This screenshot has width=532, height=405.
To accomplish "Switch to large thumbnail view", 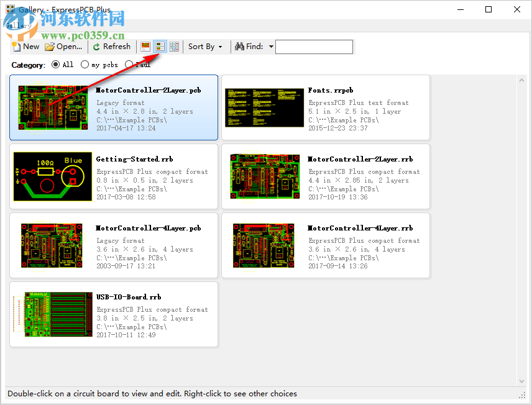I will click(145, 46).
